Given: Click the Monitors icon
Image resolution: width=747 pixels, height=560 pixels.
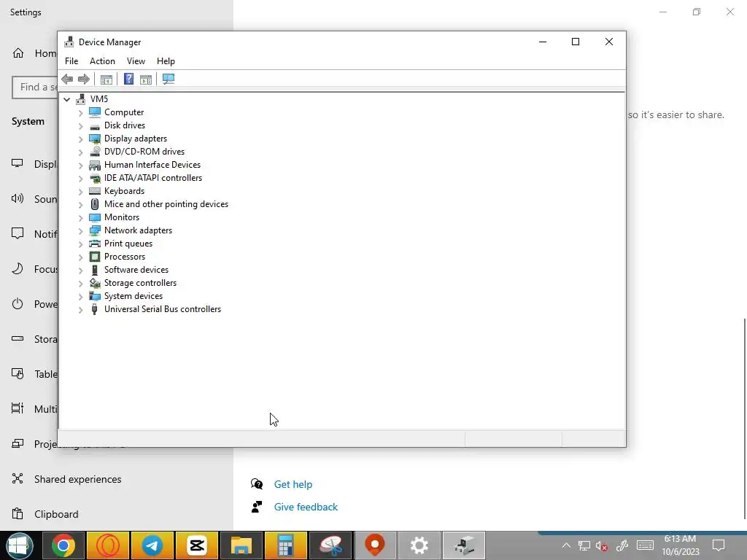Looking at the screenshot, I should (95, 217).
